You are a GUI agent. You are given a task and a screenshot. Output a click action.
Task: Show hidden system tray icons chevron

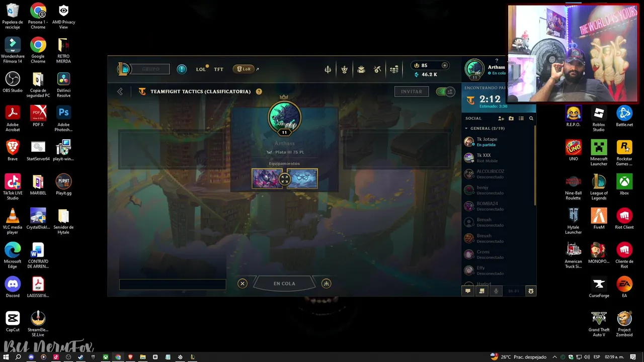[x=555, y=357]
